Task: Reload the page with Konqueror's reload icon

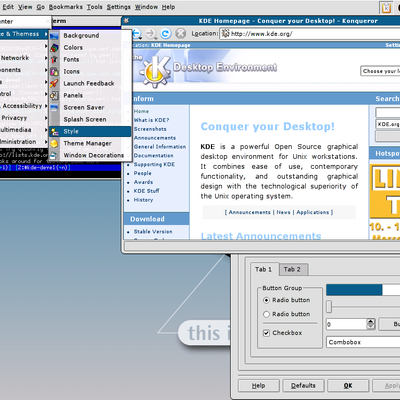Action: pos(166,33)
